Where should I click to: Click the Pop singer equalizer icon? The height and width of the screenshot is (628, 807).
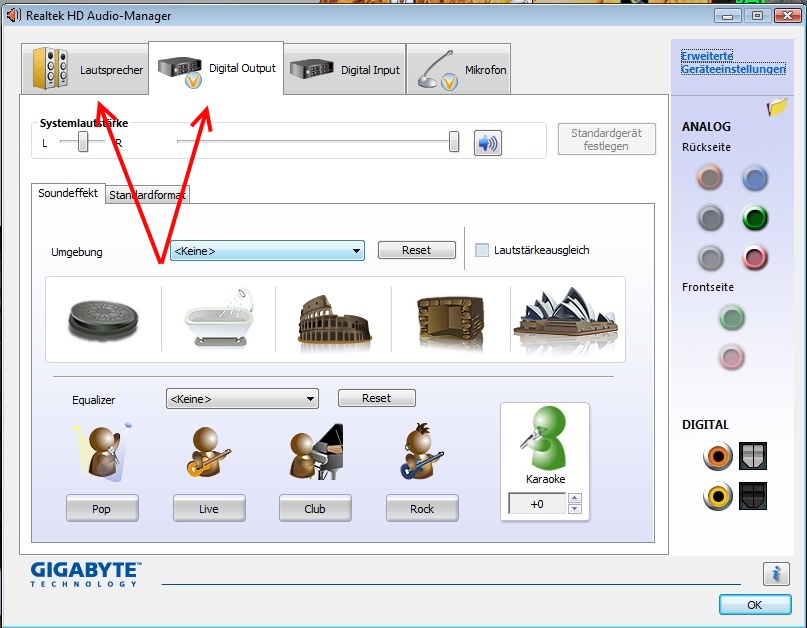click(x=102, y=452)
